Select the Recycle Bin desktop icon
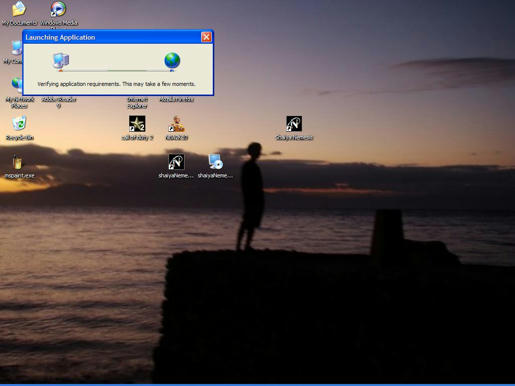 19,124
